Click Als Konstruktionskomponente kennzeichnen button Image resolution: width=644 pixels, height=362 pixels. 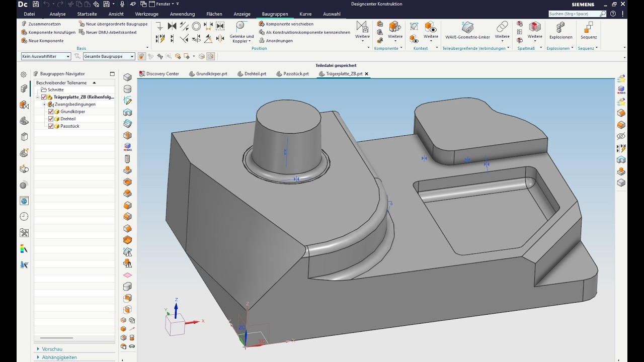click(304, 32)
